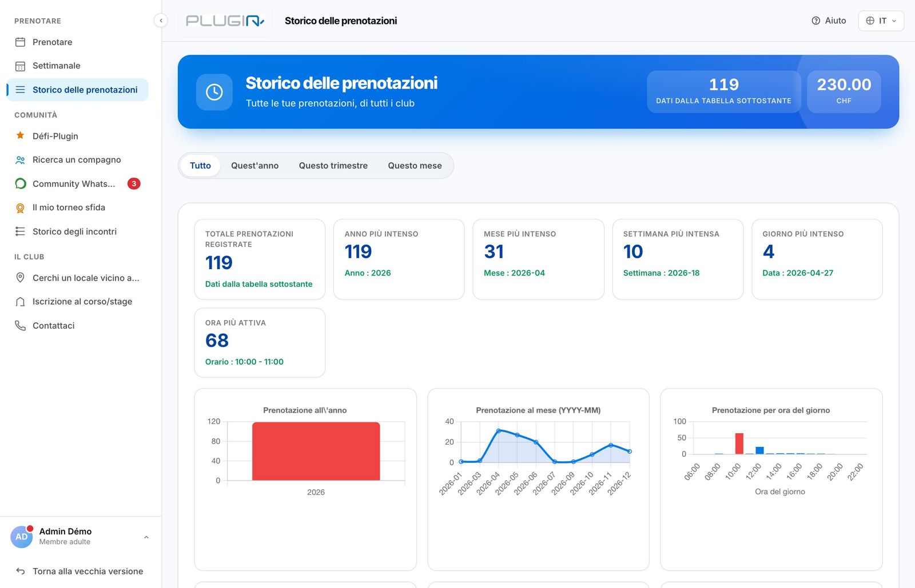Screen dimensions: 915x588
Task: Open Défi-Plugin star icon
Action: coord(20,136)
